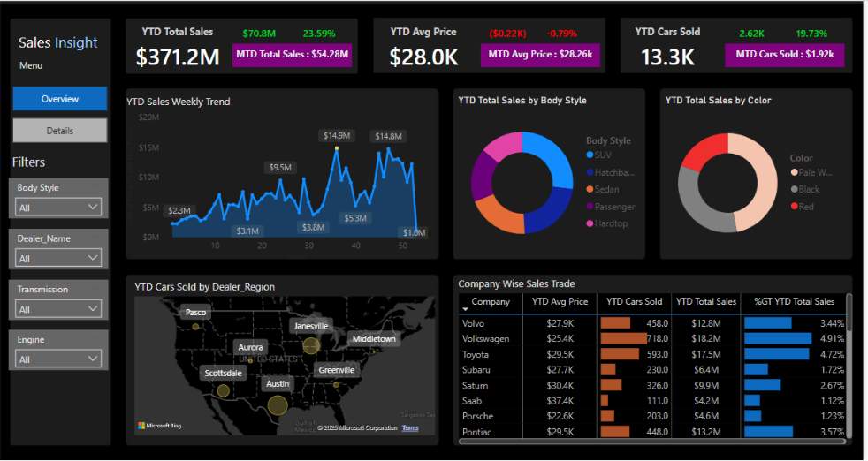This screenshot has width=868, height=461.
Task: Open the Details page
Action: pyautogui.click(x=60, y=132)
